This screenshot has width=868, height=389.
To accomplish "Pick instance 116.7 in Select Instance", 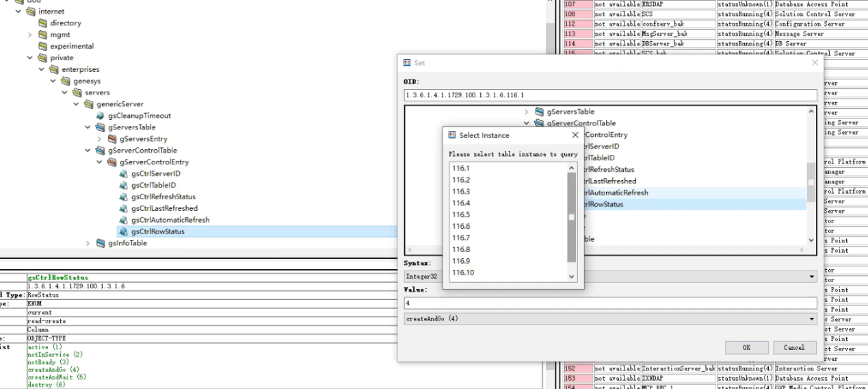I will click(x=461, y=238).
